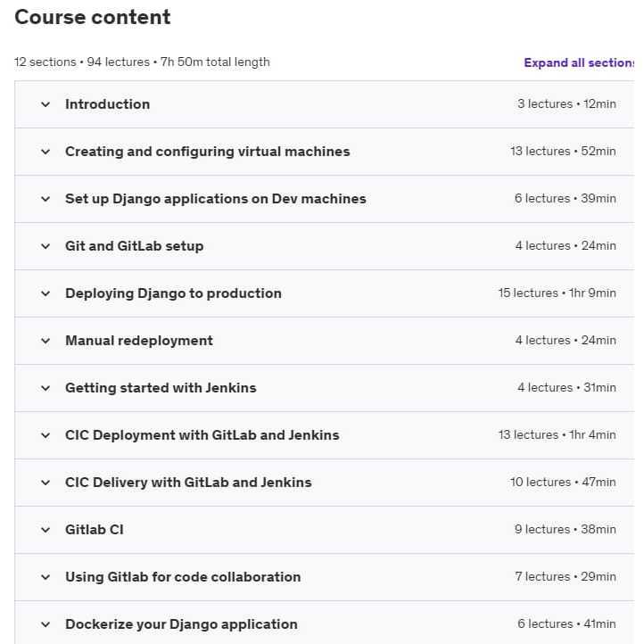Open chevron beside Deploying Django to production
644x644 pixels.
[45, 293]
